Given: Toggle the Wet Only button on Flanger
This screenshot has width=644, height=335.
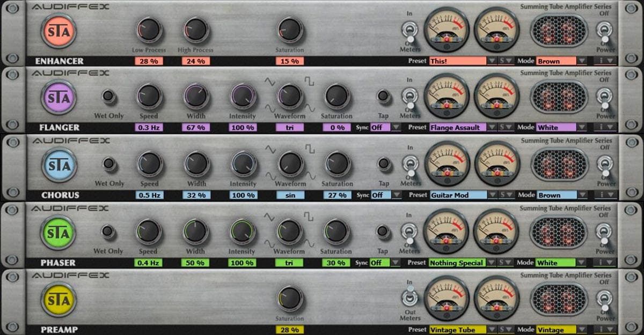Looking at the screenshot, I should tap(109, 96).
